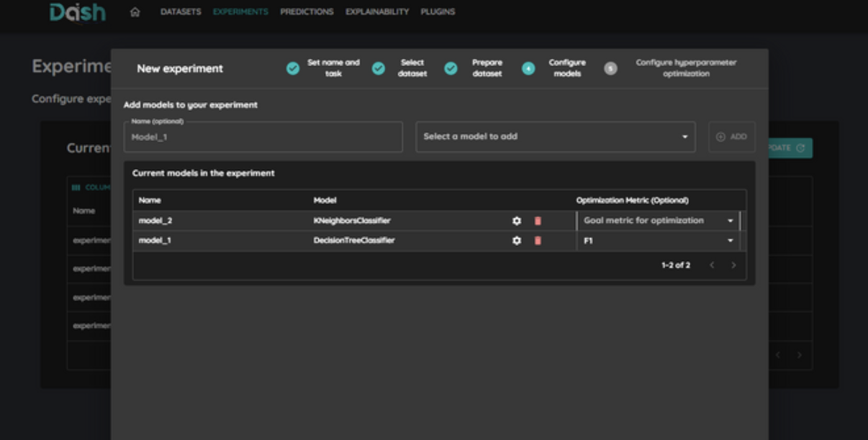Open settings gear for model_2
The height and width of the screenshot is (440, 868).
click(516, 221)
